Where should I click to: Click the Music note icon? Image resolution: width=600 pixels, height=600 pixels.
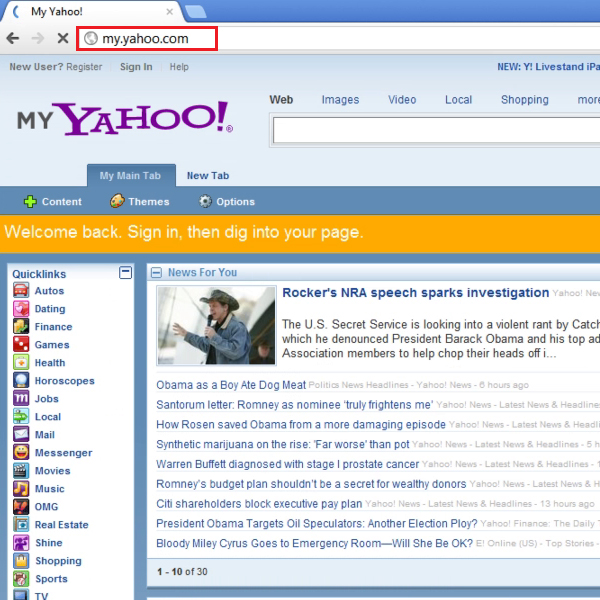pyautogui.click(x=21, y=488)
